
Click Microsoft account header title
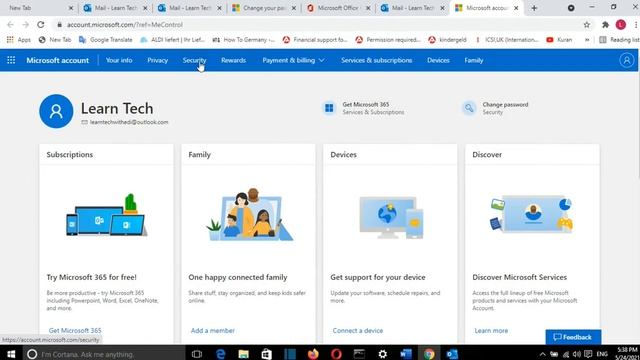tap(58, 60)
